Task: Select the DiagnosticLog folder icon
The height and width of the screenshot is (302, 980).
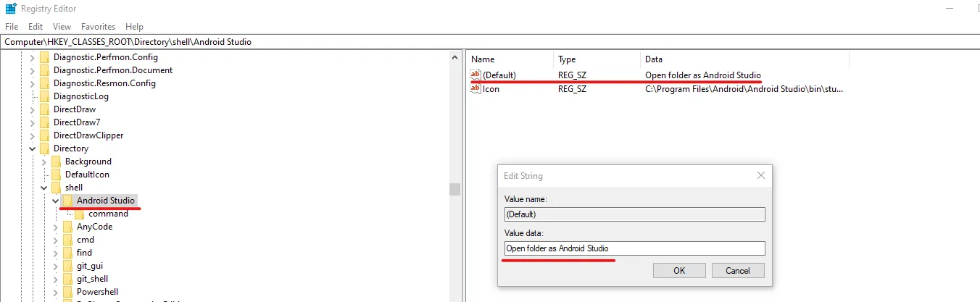Action: tap(44, 96)
